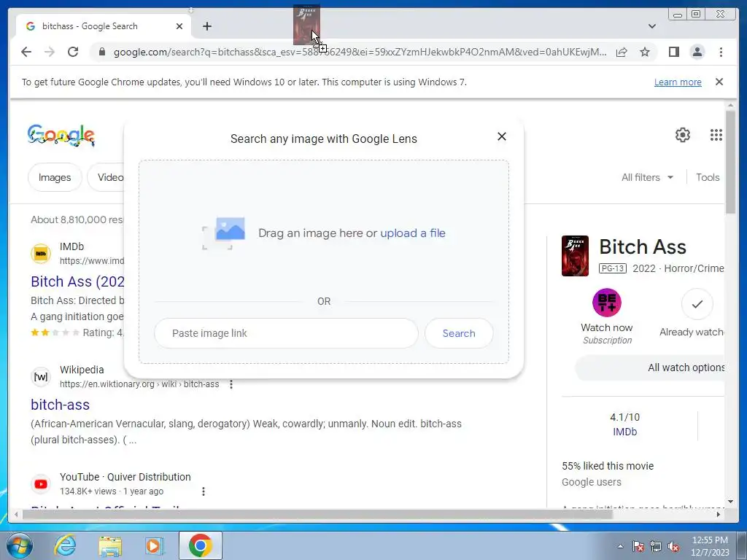The height and width of the screenshot is (560, 747).
Task: Select the Images filter chip
Action: pos(55,178)
